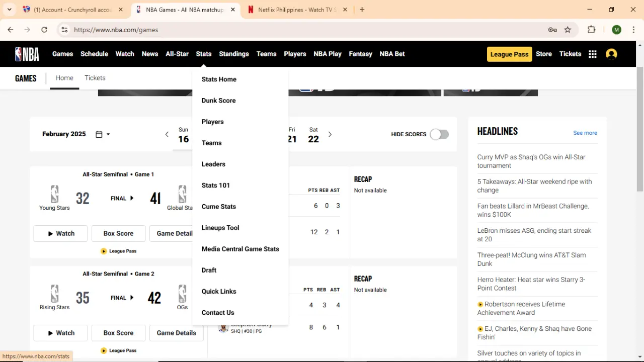Choose Contact Us in the Stats dropdown
644x362 pixels.
coord(218,313)
